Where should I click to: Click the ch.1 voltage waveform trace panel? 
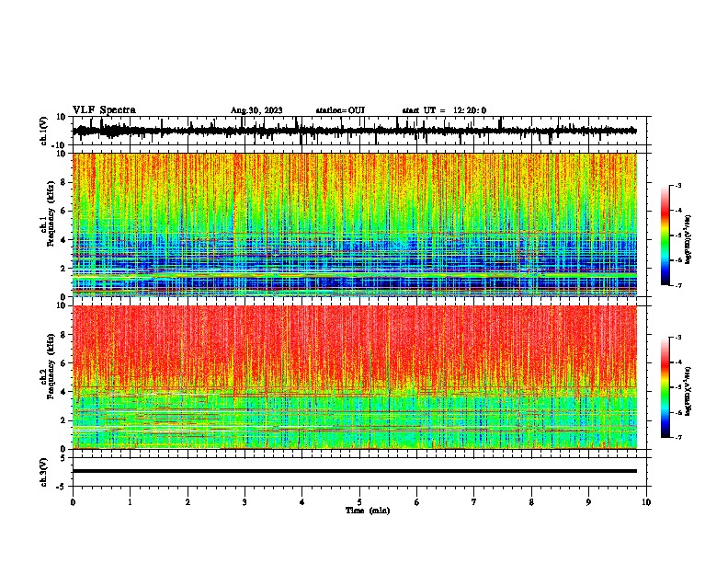pos(359,131)
